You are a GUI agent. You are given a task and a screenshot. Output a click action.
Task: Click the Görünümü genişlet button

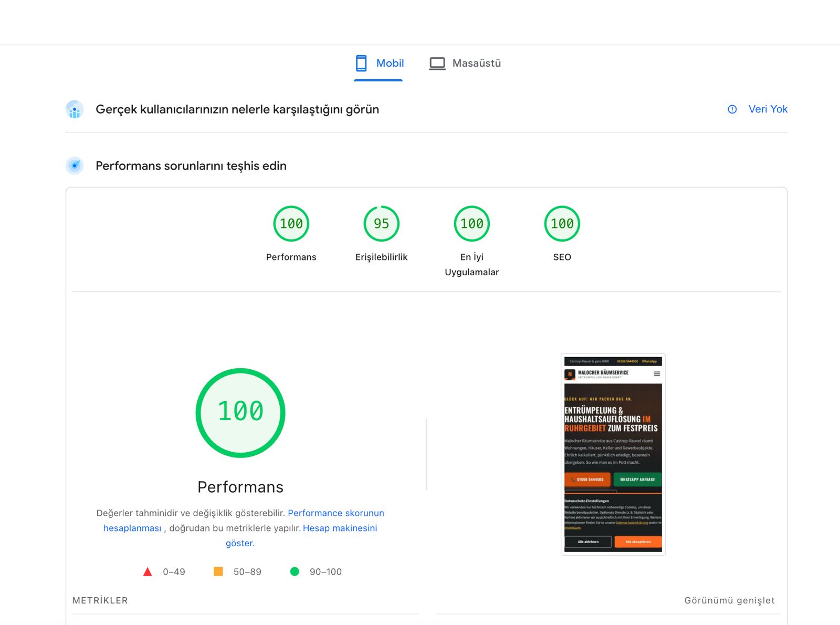729,600
